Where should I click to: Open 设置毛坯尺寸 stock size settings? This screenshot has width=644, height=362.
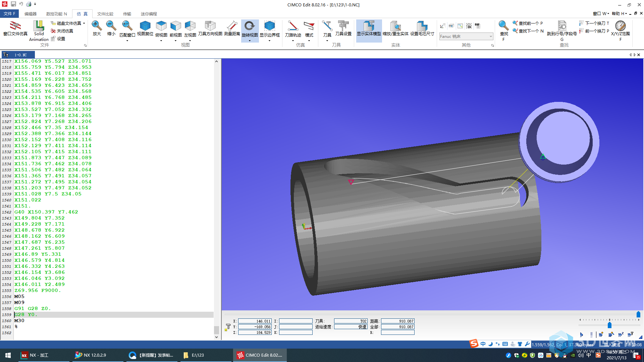pyautogui.click(x=422, y=28)
